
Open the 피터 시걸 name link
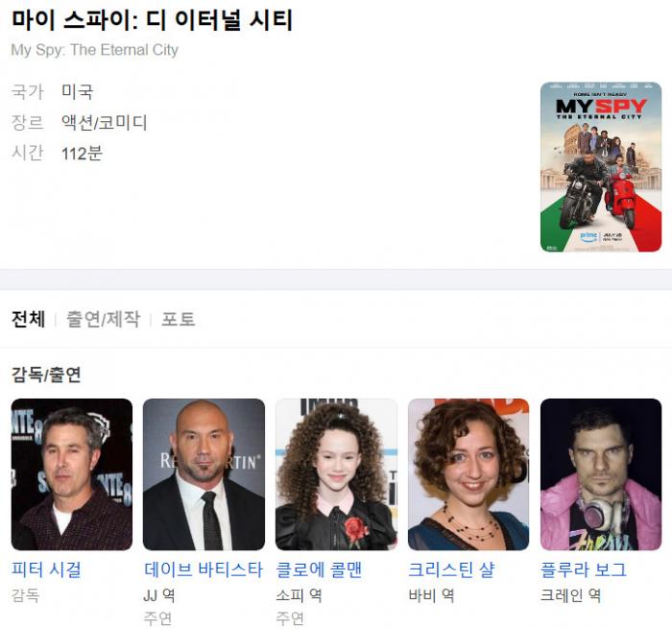pos(46,569)
